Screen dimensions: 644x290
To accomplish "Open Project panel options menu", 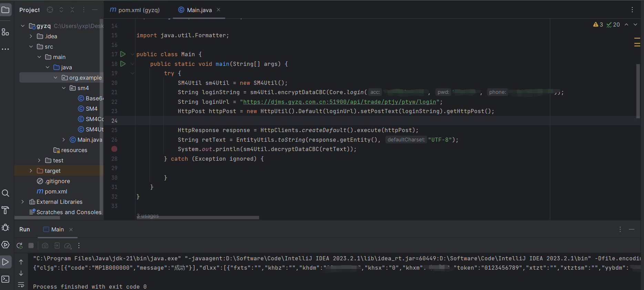I will pos(84,10).
